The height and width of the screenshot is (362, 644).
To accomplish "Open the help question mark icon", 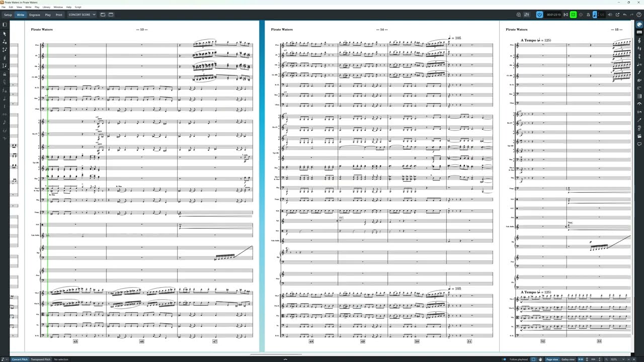I will [639, 15].
